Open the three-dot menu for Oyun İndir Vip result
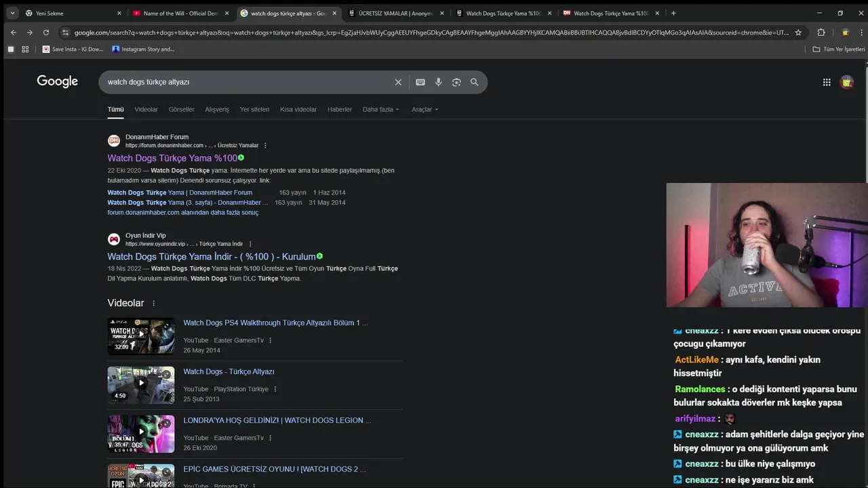The height and width of the screenshot is (488, 868). tap(250, 244)
